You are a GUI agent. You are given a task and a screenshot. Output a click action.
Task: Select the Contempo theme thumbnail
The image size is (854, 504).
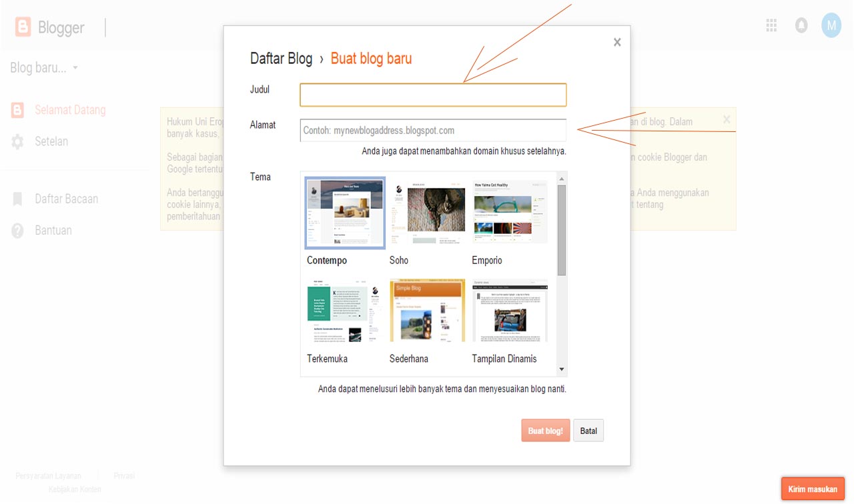pyautogui.click(x=345, y=213)
